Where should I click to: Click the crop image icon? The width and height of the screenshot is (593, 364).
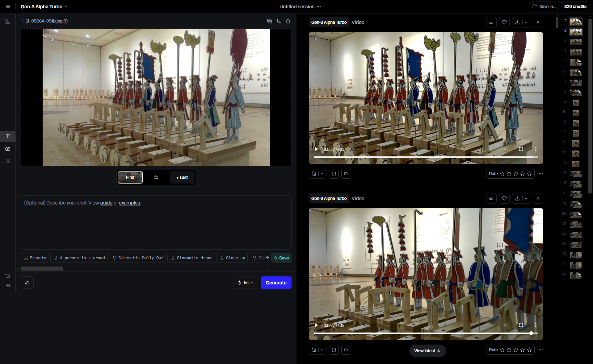(279, 21)
